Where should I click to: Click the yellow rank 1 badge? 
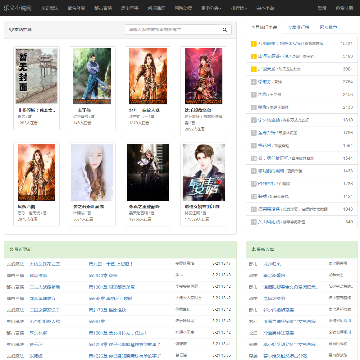coord(253,44)
